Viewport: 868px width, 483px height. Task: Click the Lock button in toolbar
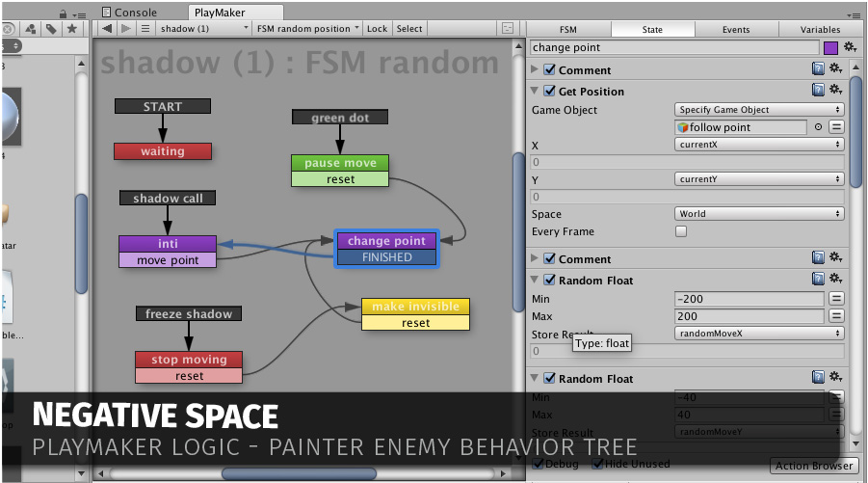(x=377, y=29)
